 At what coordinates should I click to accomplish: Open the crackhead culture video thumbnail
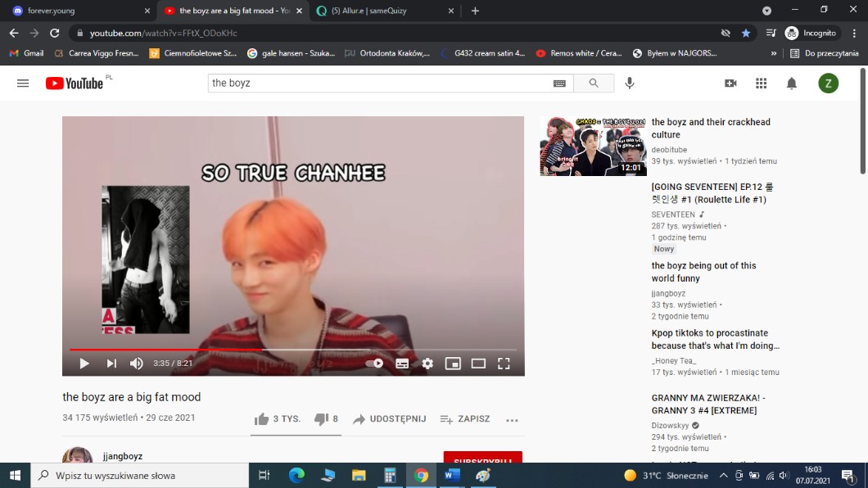(x=593, y=147)
